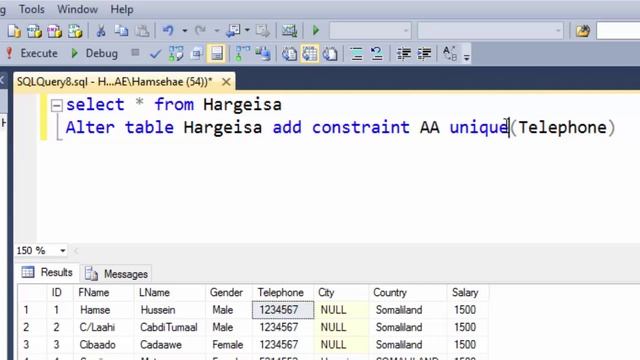
Task: Close the SQLQuery8.sql tab
Action: point(226,82)
